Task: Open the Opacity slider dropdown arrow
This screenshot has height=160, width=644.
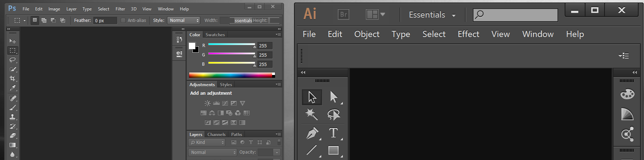Action: (277, 152)
